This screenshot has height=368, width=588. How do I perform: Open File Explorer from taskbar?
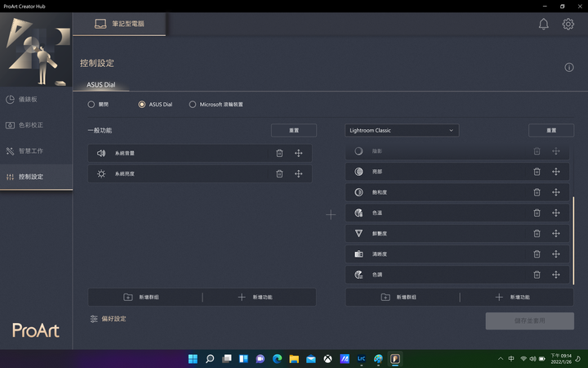pyautogui.click(x=294, y=359)
